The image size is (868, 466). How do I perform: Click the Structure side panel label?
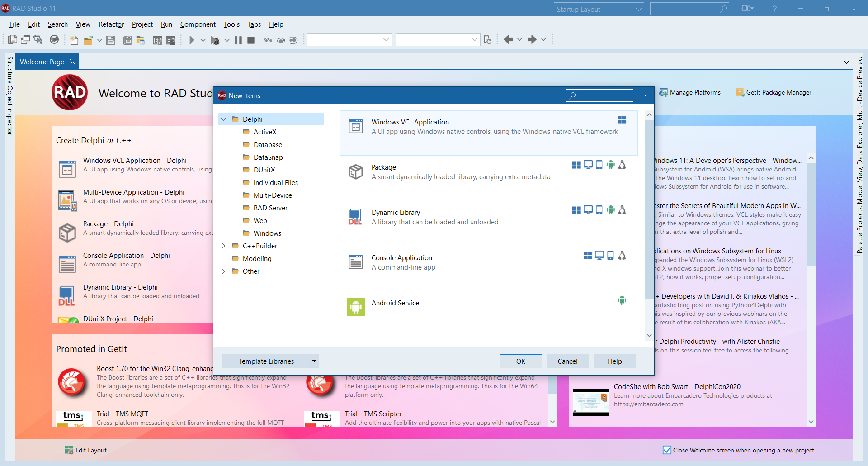tap(9, 70)
